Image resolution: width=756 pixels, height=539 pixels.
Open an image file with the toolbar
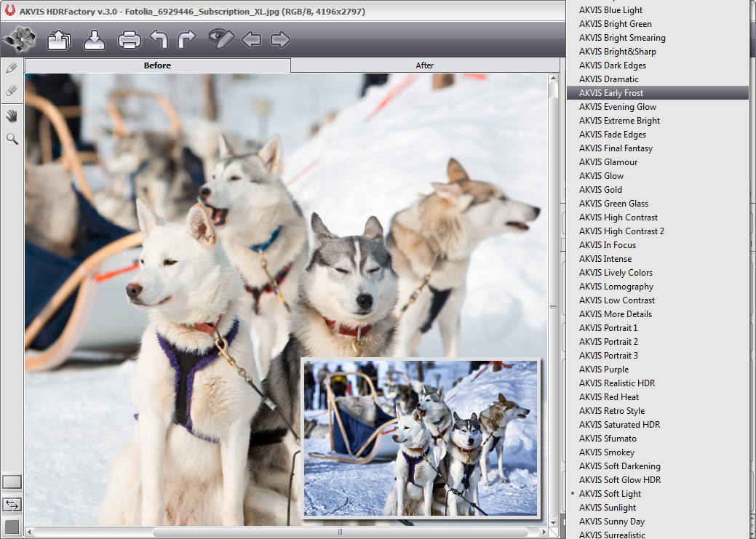(x=60, y=39)
